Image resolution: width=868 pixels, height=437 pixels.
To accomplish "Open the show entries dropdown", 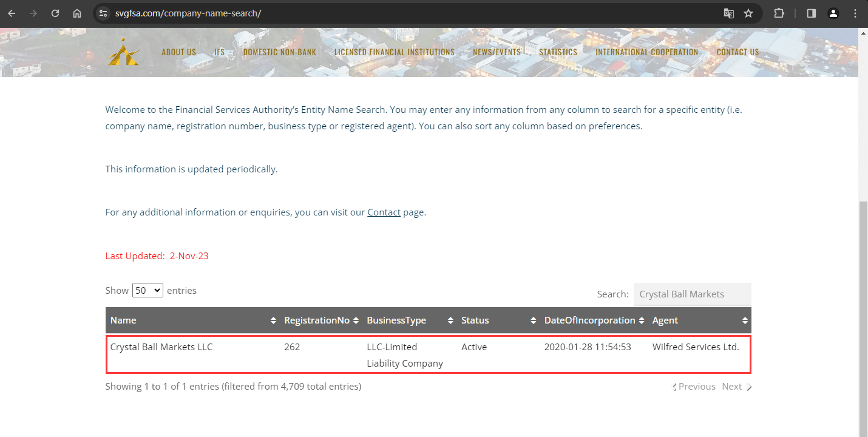I will pos(147,290).
